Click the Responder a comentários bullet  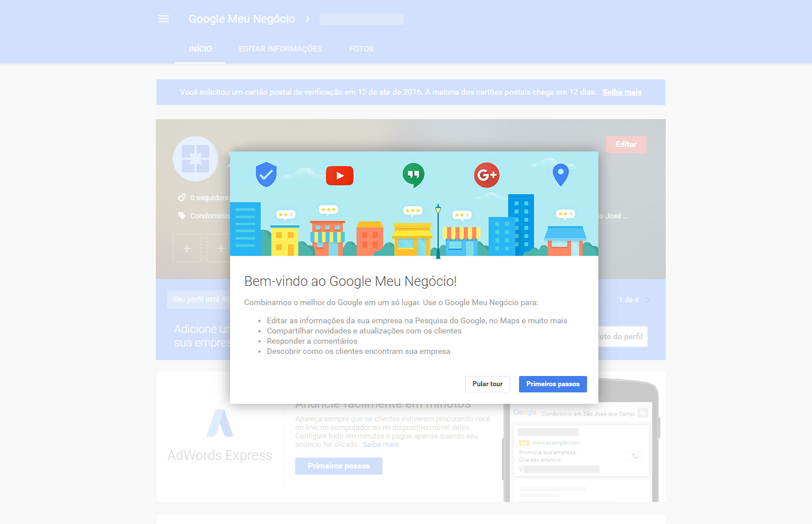(x=312, y=341)
